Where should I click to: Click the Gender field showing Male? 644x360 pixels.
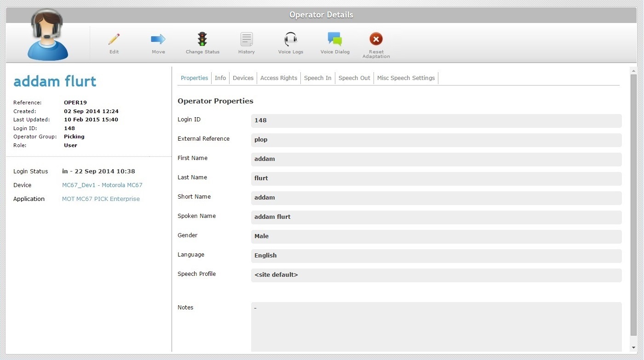436,236
